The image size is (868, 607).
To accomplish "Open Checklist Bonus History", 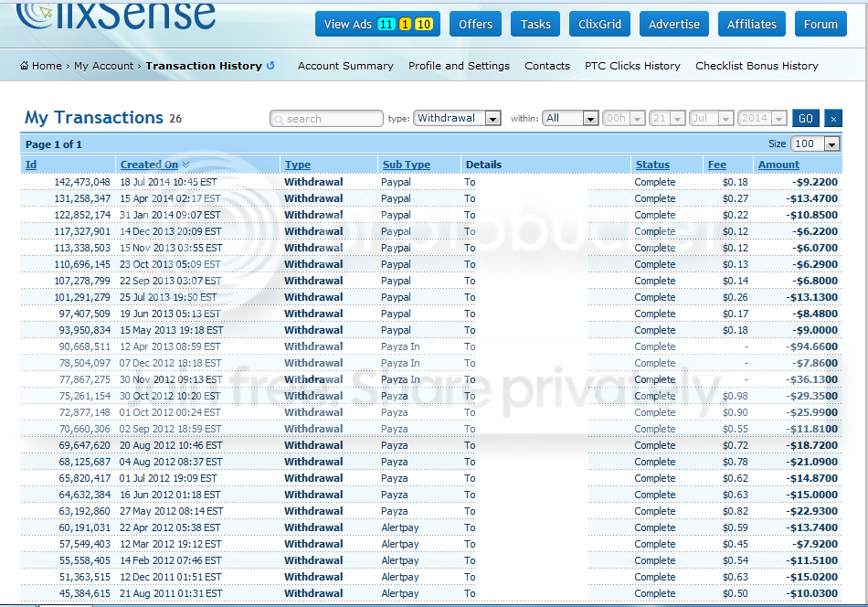I will pos(757,66).
